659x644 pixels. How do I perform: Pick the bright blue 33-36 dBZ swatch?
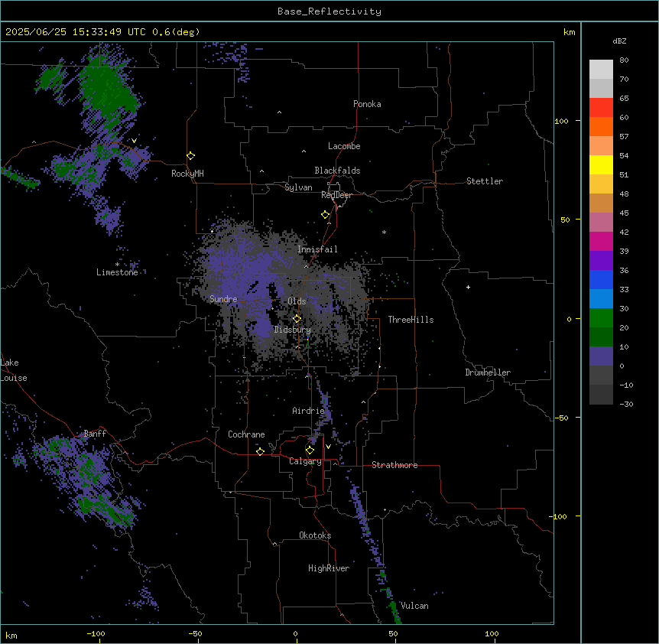[x=601, y=279]
